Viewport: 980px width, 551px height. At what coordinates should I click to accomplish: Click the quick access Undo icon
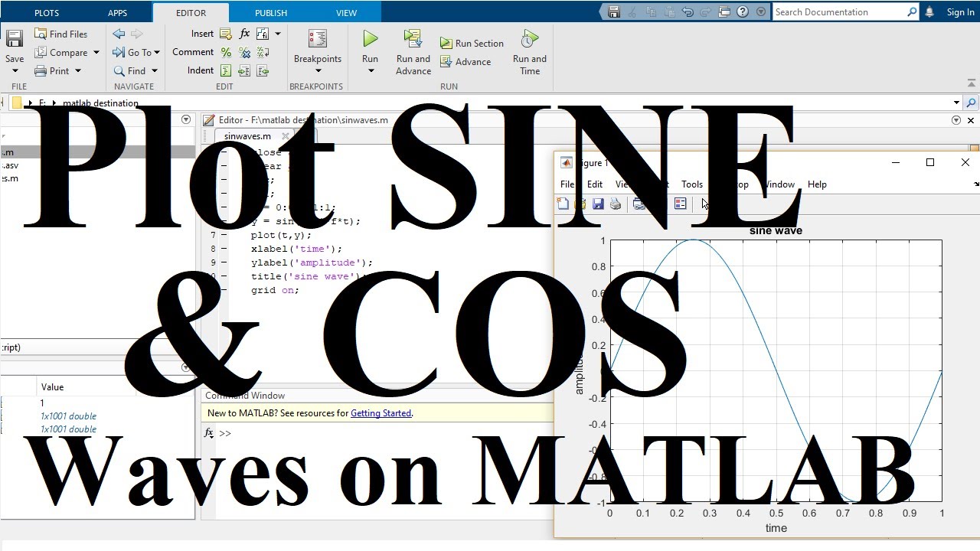pos(688,12)
